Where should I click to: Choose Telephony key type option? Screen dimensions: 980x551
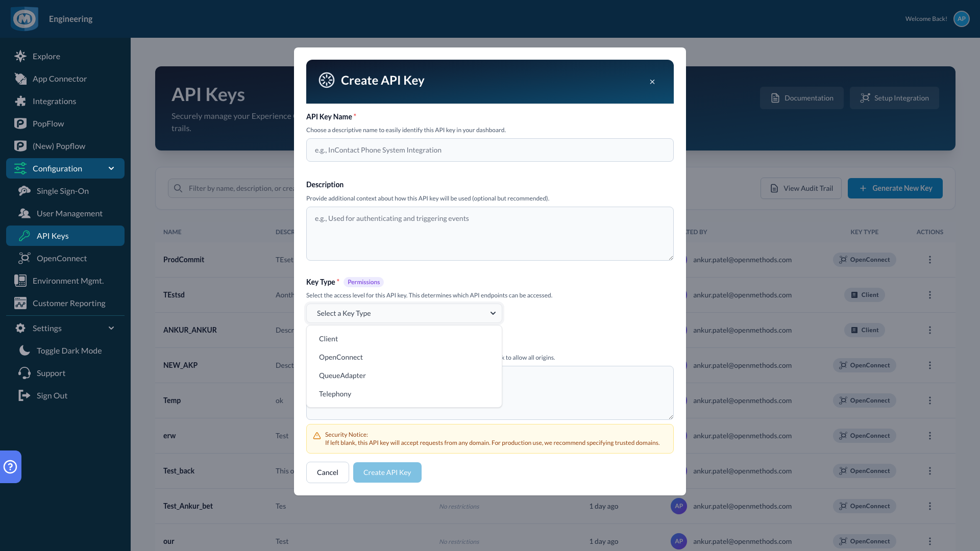(x=404, y=394)
